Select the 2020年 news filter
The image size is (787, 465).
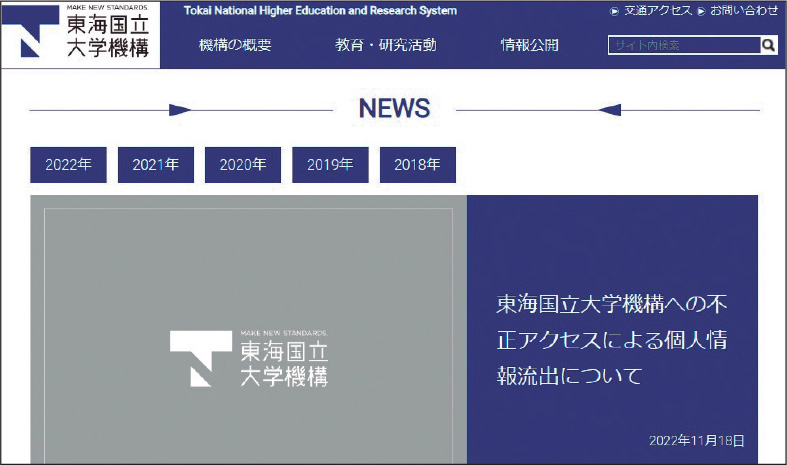click(x=243, y=165)
